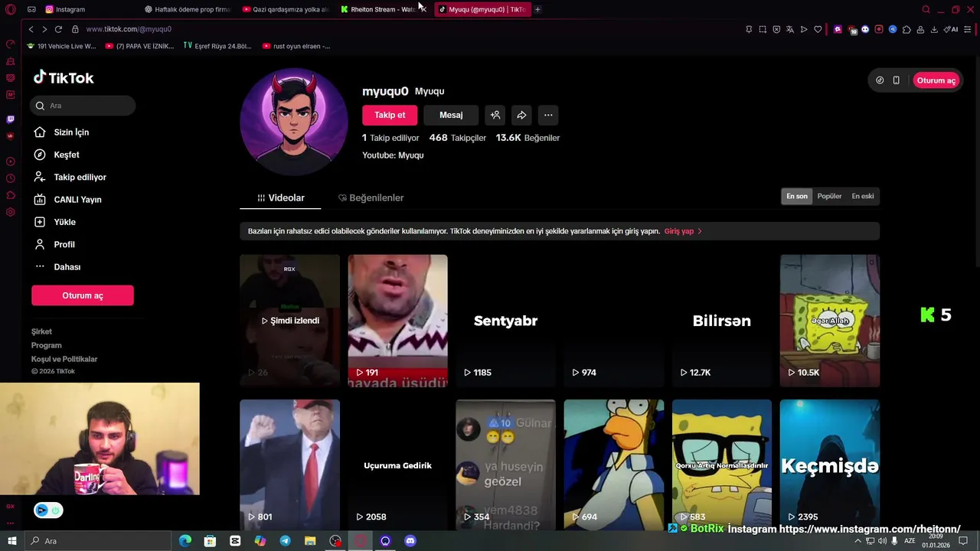The image size is (980, 551).
Task: Click the browser forward arrow
Action: click(x=44, y=29)
